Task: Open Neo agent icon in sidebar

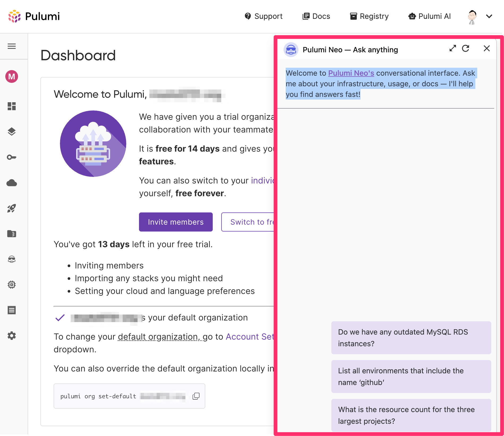Action: (x=12, y=259)
